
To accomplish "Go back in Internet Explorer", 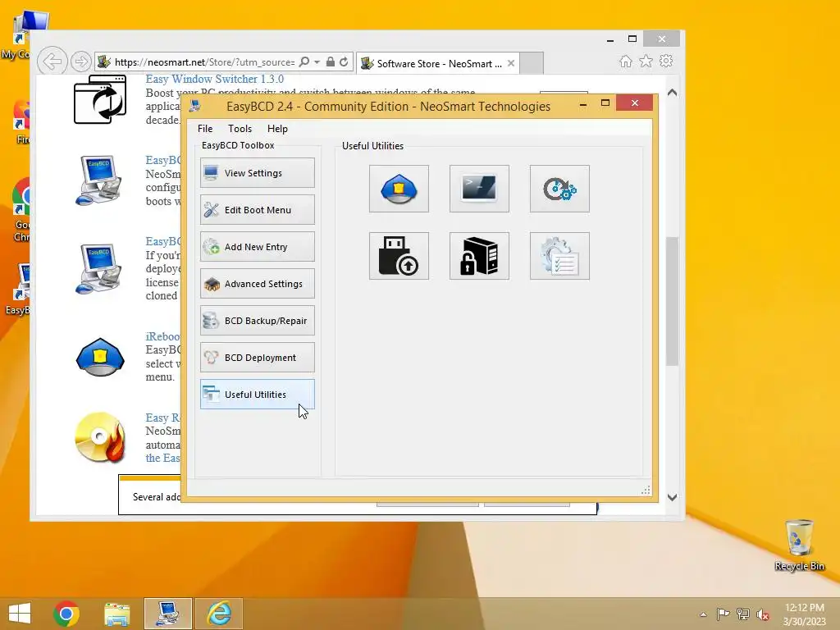I will (x=52, y=62).
